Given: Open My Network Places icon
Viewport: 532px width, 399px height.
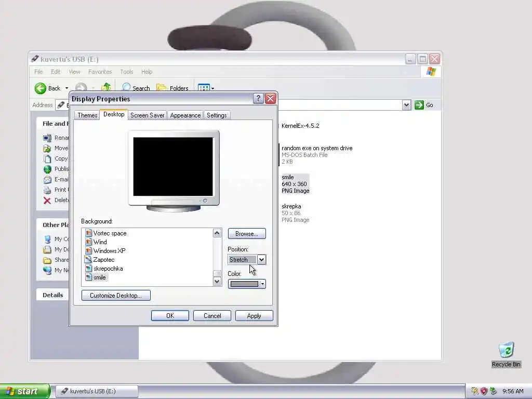Looking at the screenshot, I should [47, 270].
